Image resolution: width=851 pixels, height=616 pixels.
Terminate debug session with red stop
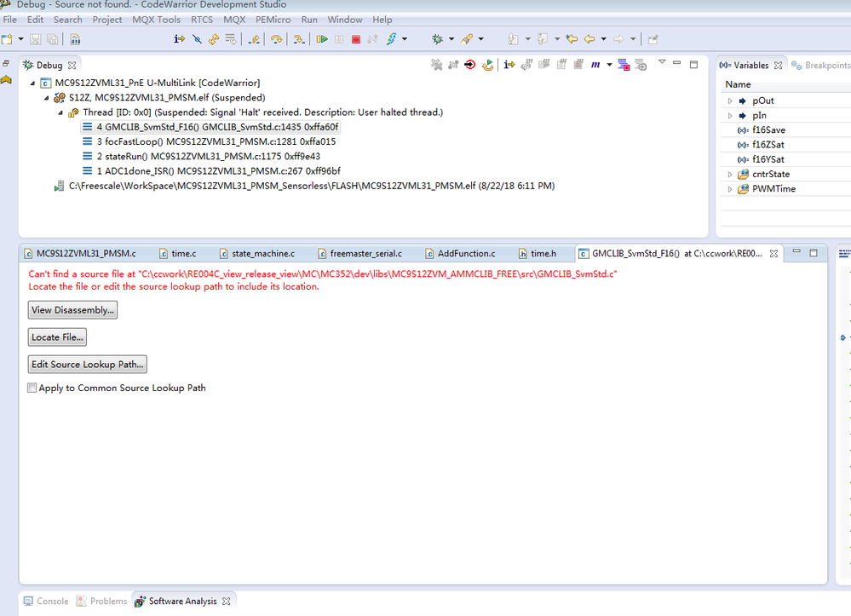pos(356,39)
